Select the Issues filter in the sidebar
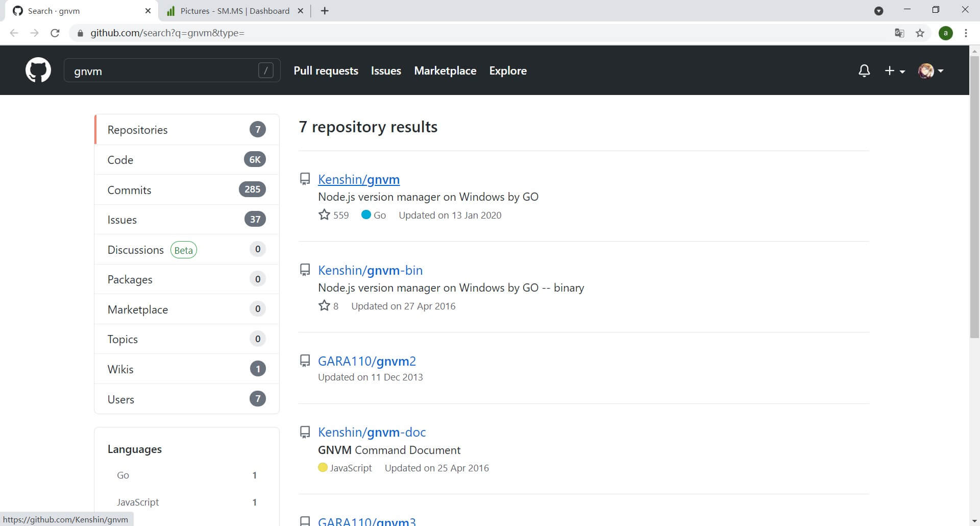This screenshot has width=980, height=526. [187, 220]
